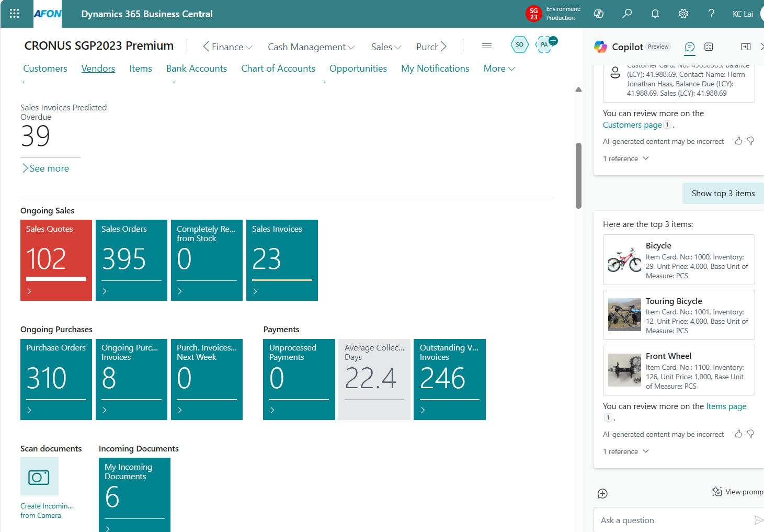Follow the Items page link in Copilot
Screen dimensions: 764x532
tap(726, 406)
